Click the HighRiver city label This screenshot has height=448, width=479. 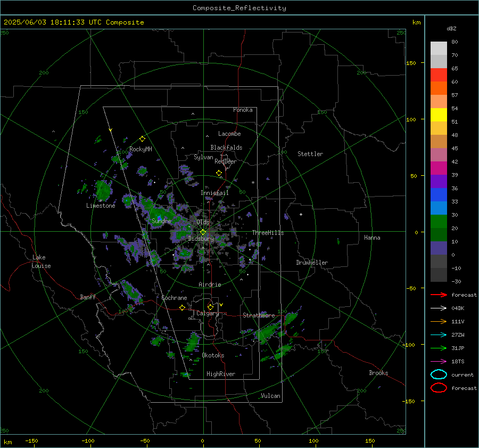click(221, 374)
